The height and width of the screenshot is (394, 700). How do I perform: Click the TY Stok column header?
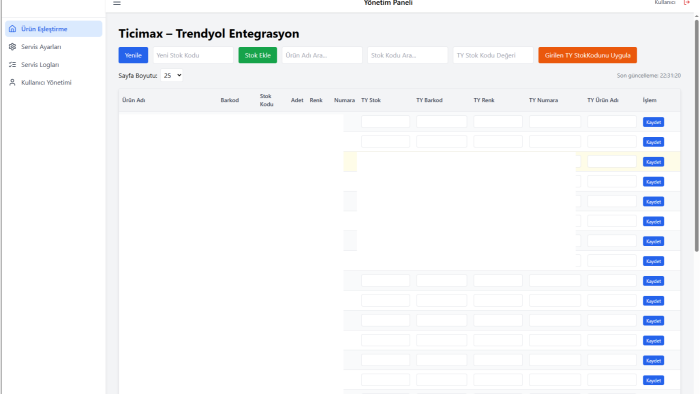(x=371, y=100)
